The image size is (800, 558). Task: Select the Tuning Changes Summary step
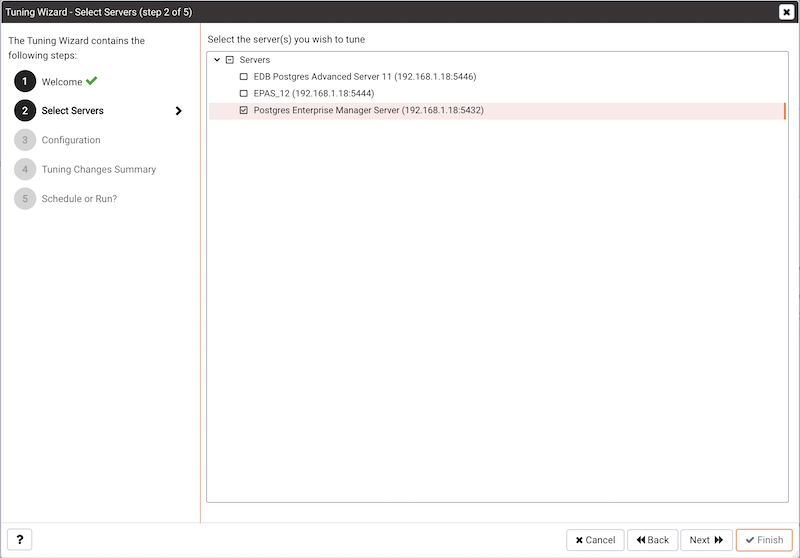point(98,169)
